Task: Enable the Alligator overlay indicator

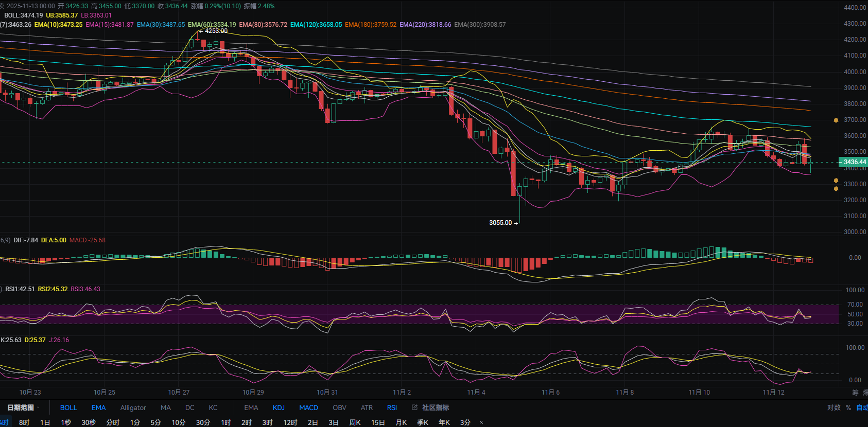Action: pyautogui.click(x=133, y=407)
